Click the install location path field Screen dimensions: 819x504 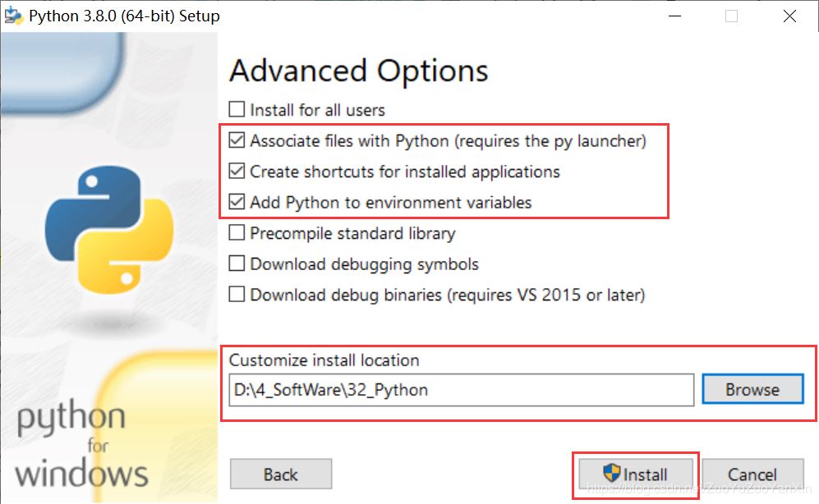460,390
